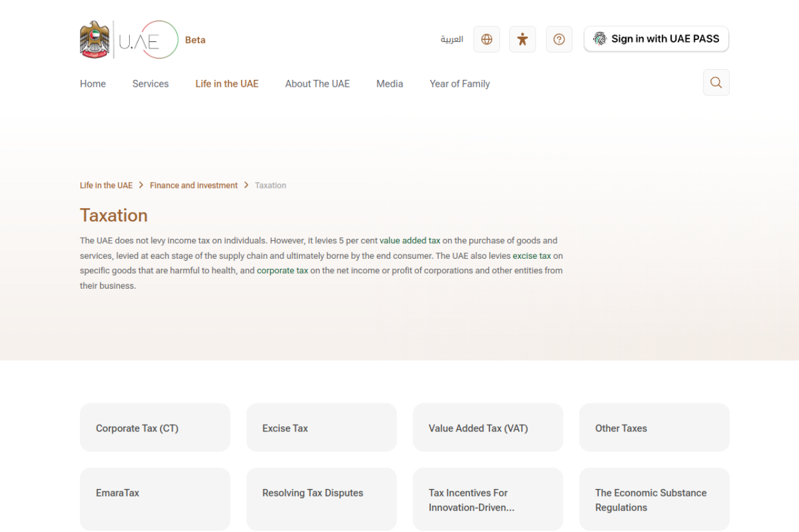Follow the value added tax link
The image size is (799, 532).
tap(410, 240)
